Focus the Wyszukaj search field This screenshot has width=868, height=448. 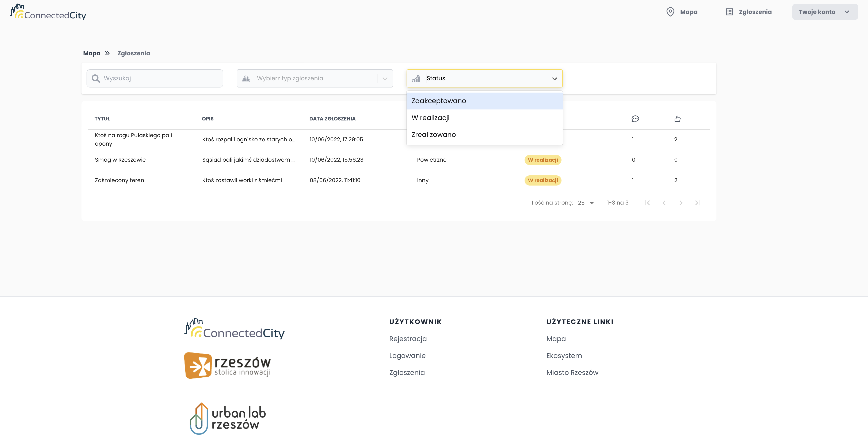[155, 78]
